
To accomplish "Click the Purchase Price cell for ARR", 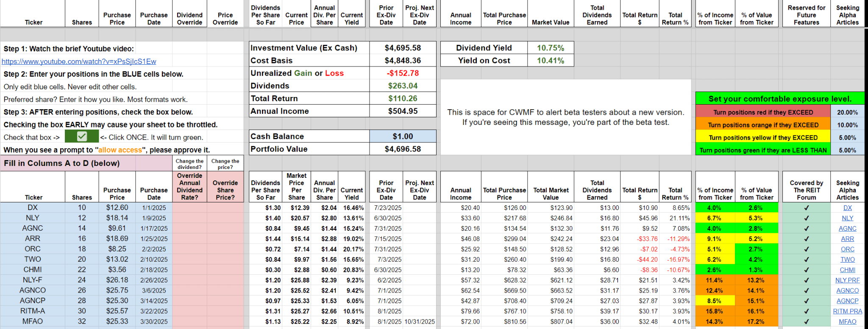I will (x=117, y=239).
